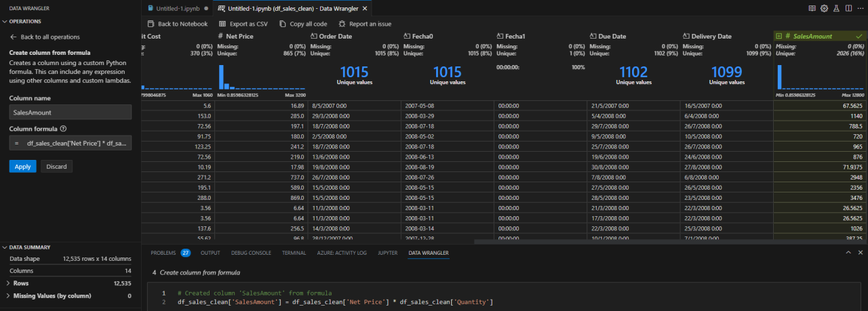Click the help icon next to Column formula
The height and width of the screenshot is (311, 868).
tap(63, 128)
